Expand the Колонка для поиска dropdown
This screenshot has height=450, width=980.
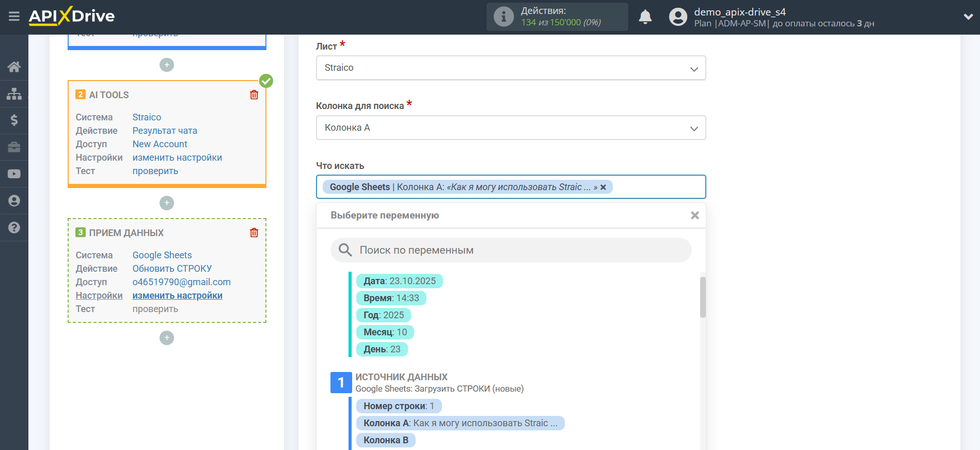click(510, 128)
